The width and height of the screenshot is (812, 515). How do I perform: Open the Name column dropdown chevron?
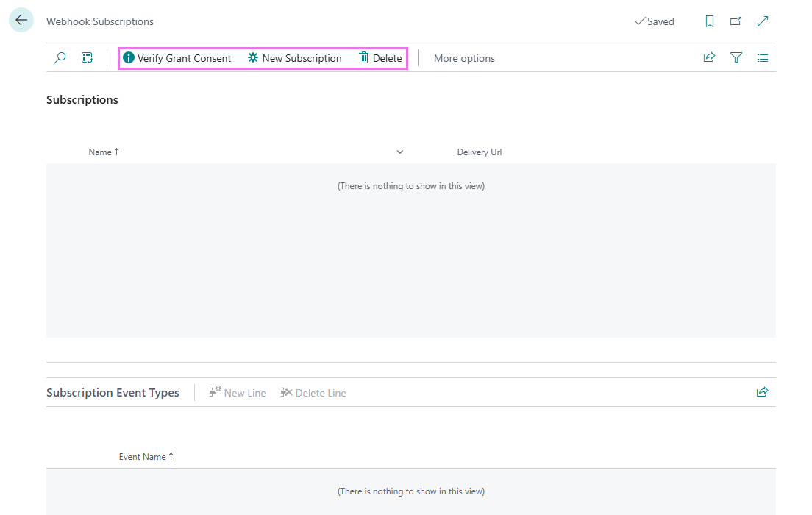[400, 152]
